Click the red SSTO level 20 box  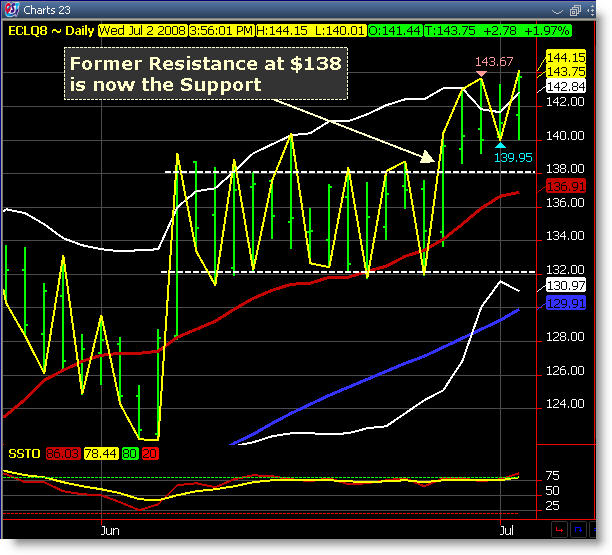(x=150, y=454)
